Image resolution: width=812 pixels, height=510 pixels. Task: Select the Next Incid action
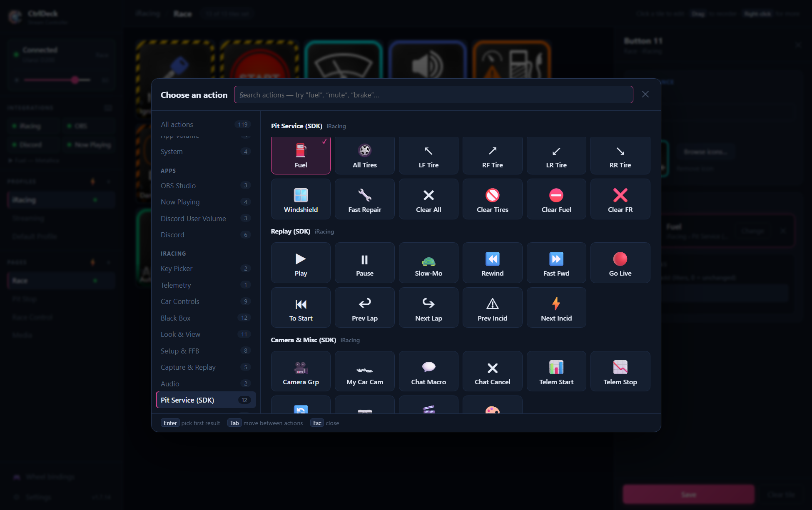point(556,308)
